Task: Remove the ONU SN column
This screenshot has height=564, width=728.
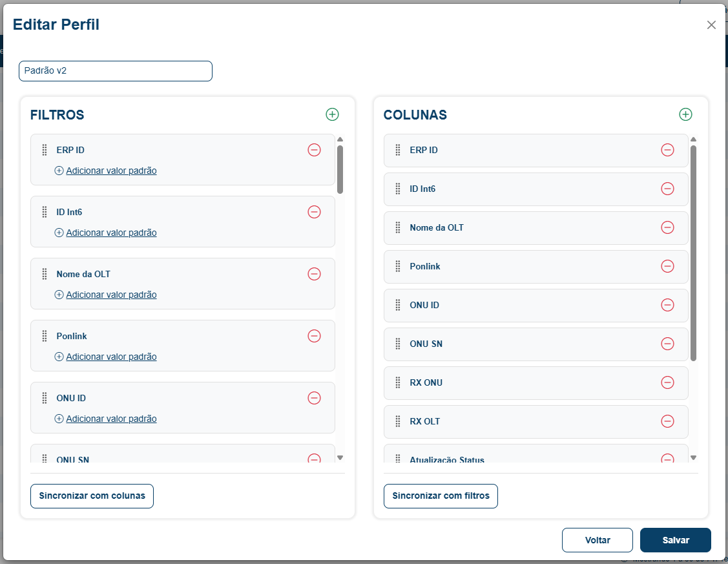Action: pos(668,344)
